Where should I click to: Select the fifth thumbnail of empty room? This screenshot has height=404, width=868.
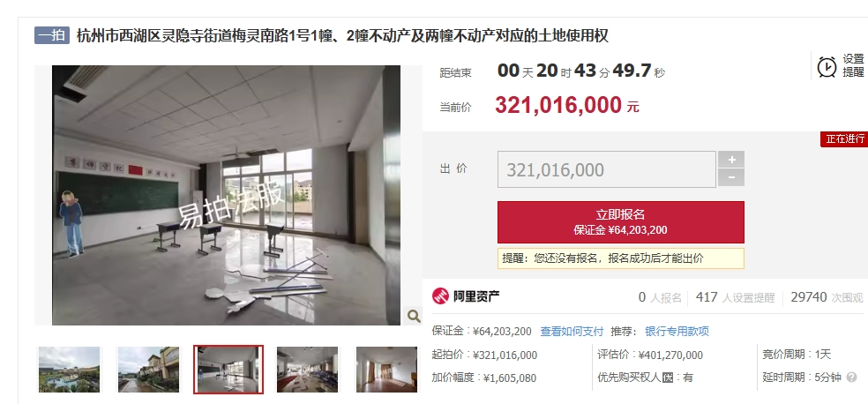tap(386, 370)
